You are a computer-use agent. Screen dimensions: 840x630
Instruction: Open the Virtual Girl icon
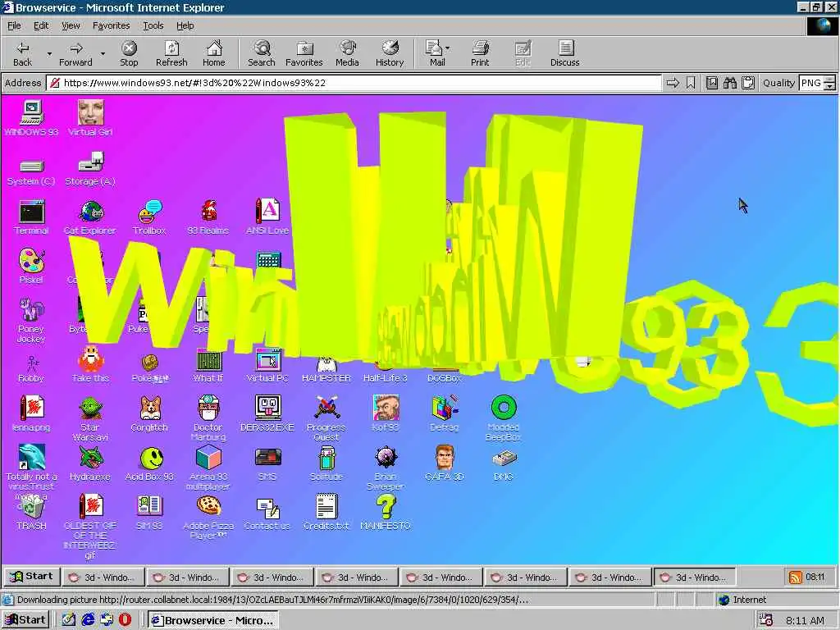(x=90, y=118)
